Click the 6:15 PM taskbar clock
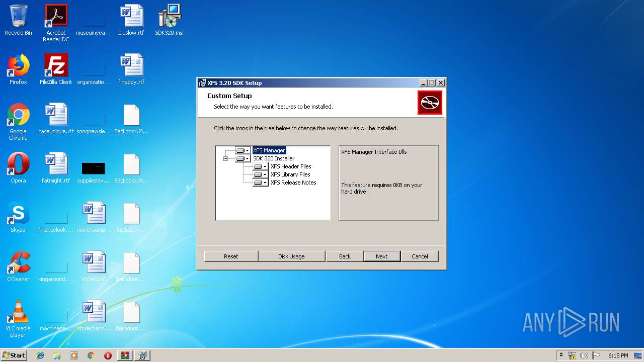The height and width of the screenshot is (362, 644). click(618, 355)
